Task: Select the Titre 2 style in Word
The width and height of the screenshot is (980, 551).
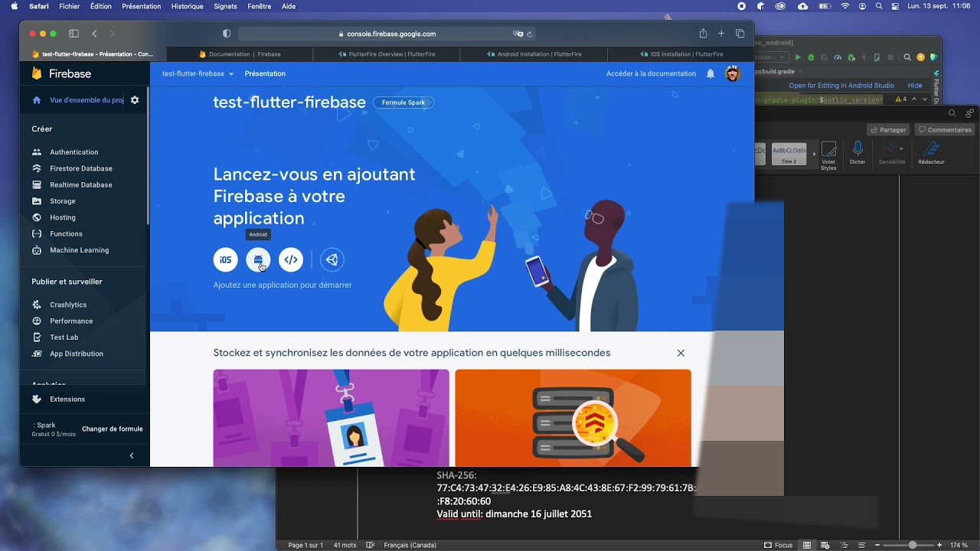Action: click(x=789, y=154)
